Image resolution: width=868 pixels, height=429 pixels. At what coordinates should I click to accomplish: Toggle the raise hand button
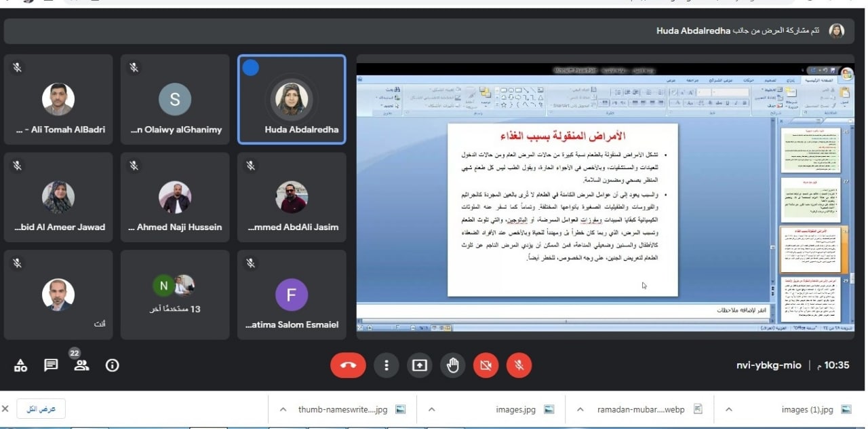[453, 365]
